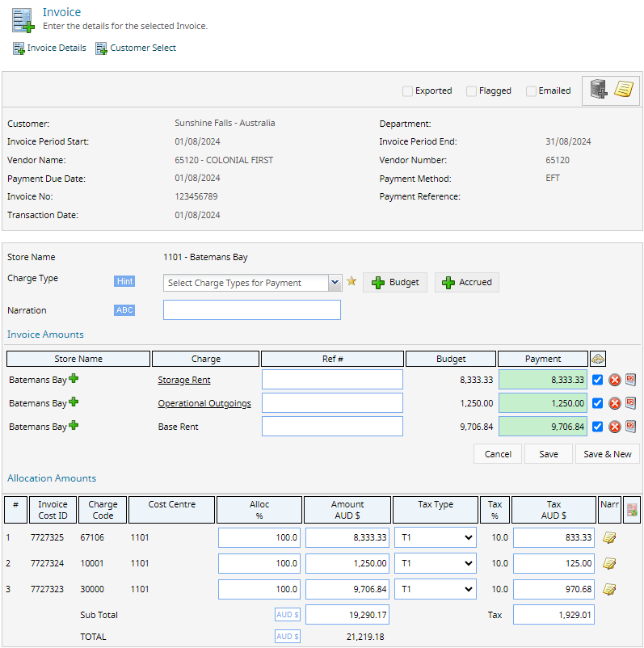
Task: Edit Alloc % field for row 7727324
Action: coord(259,563)
